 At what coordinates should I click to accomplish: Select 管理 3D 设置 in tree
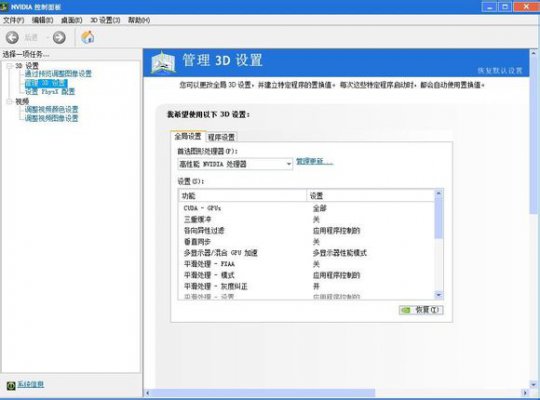[46, 83]
